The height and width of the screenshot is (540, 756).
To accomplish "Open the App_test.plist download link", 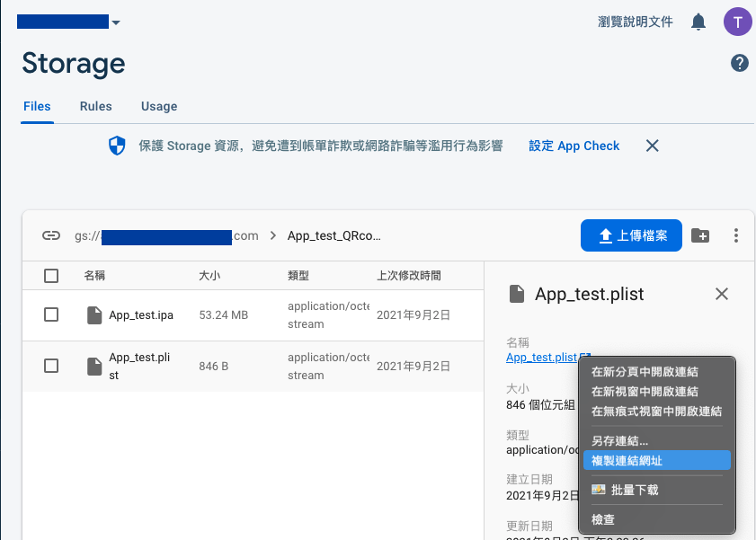I will click(542, 358).
